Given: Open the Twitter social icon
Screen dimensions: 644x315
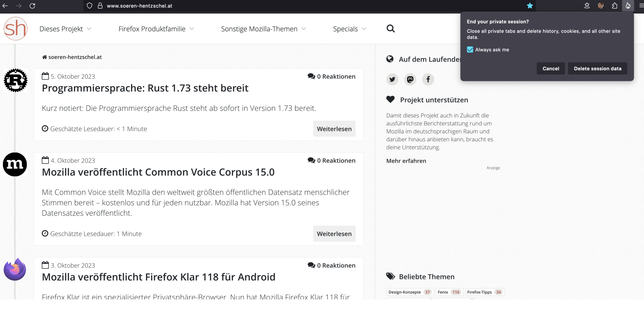Looking at the screenshot, I should (392, 79).
